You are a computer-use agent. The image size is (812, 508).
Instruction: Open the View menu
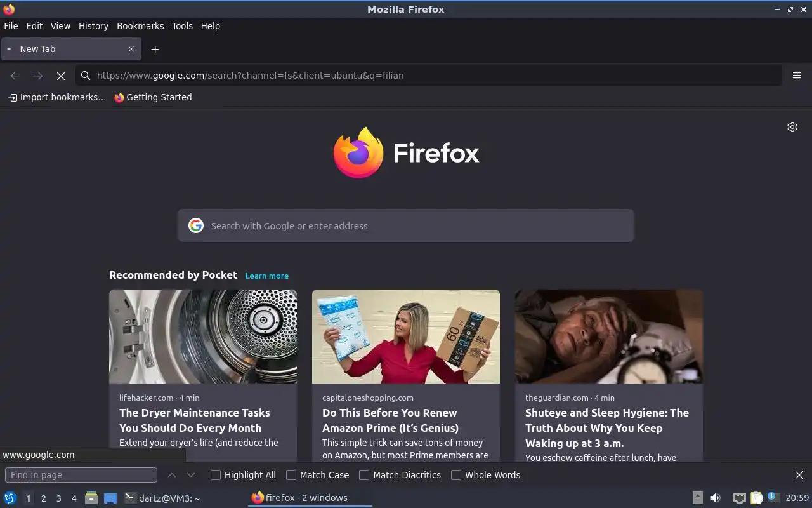pyautogui.click(x=60, y=26)
